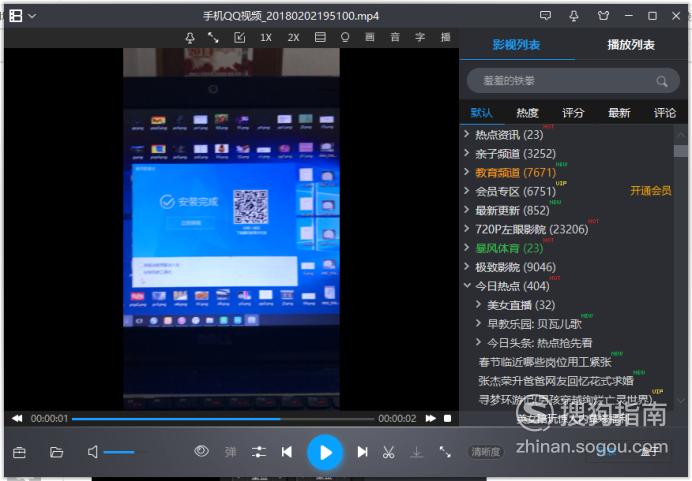Toggle danmaku (弹) button

coord(230,452)
